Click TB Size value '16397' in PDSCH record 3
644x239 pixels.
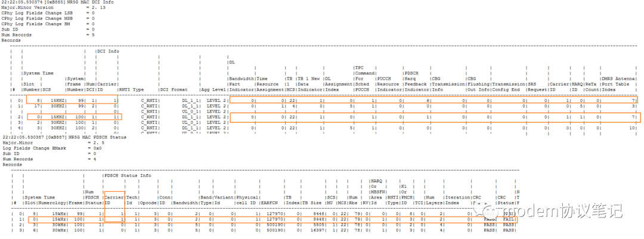click(318, 231)
